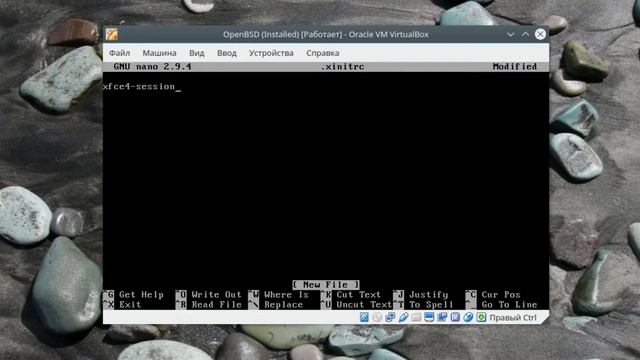The width and height of the screenshot is (640, 360).
Task: Click the 'Cur Pos' shortcut label
Action: click(501, 295)
